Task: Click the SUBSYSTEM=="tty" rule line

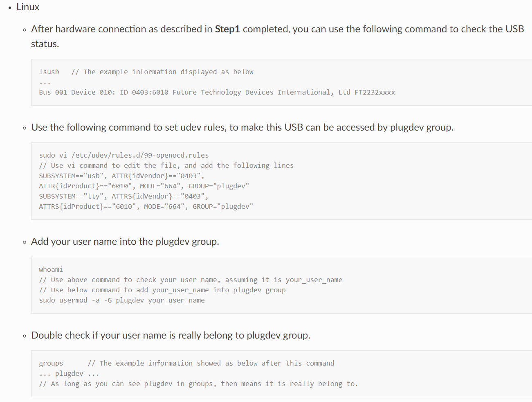Action: [x=123, y=196]
